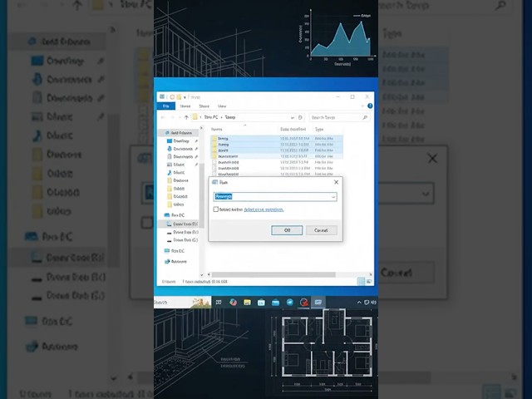Show hidden tray icons with the taskbar chevron
Screen dimensions: 532x399
pos(359,302)
